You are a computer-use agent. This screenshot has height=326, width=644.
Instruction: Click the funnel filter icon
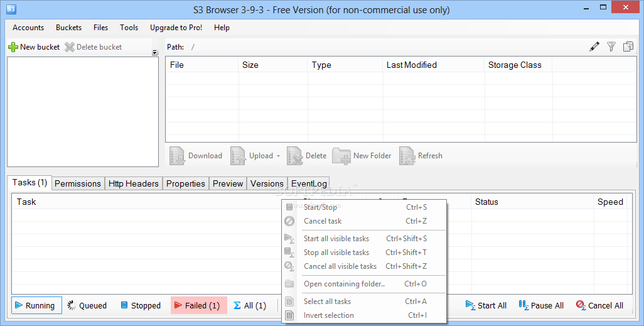[611, 46]
